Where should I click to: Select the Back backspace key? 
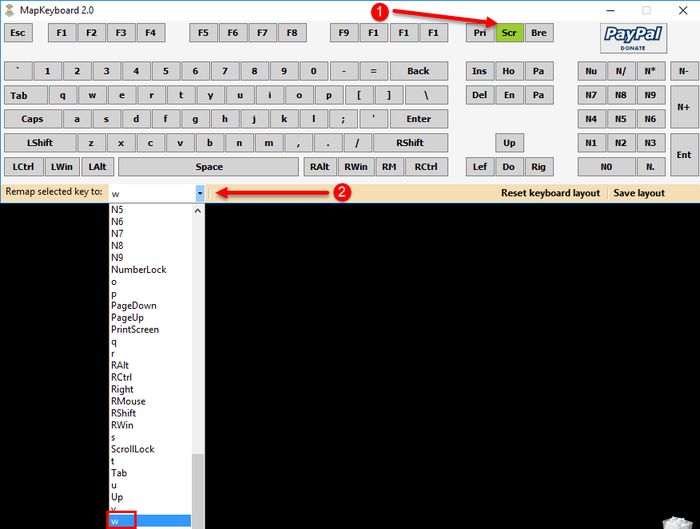pyautogui.click(x=418, y=71)
